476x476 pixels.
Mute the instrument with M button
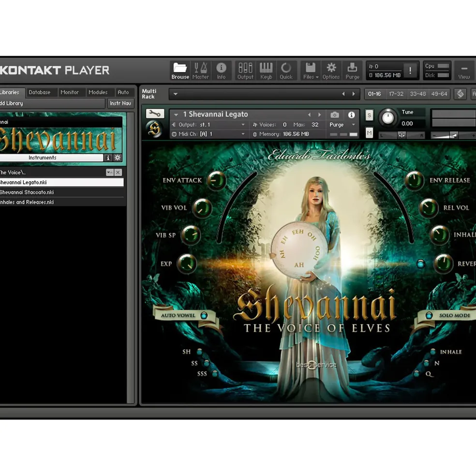[369, 133]
